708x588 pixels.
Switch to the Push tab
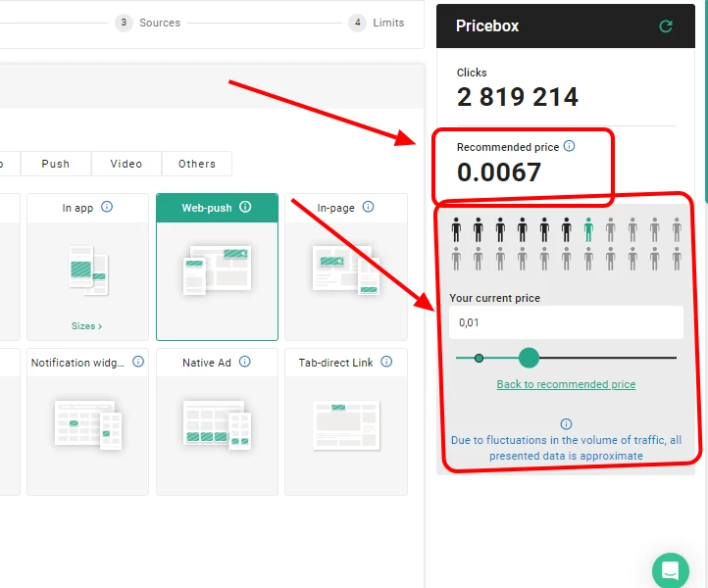coord(56,164)
